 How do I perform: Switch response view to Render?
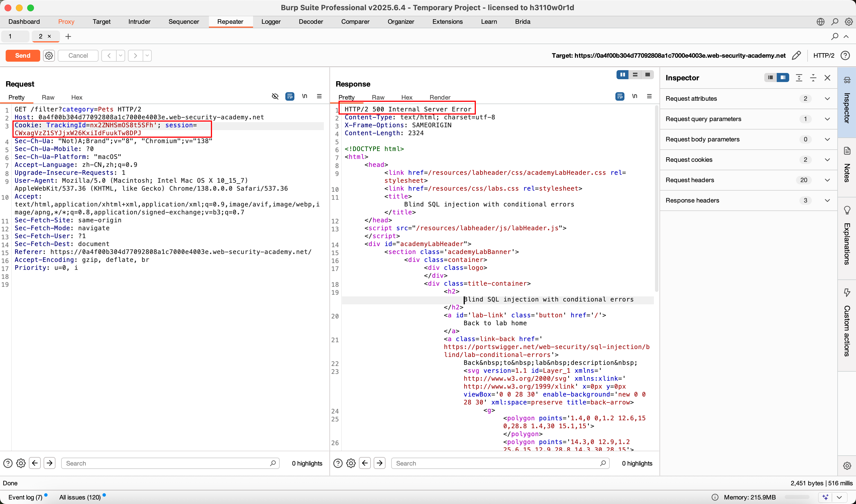(x=440, y=98)
